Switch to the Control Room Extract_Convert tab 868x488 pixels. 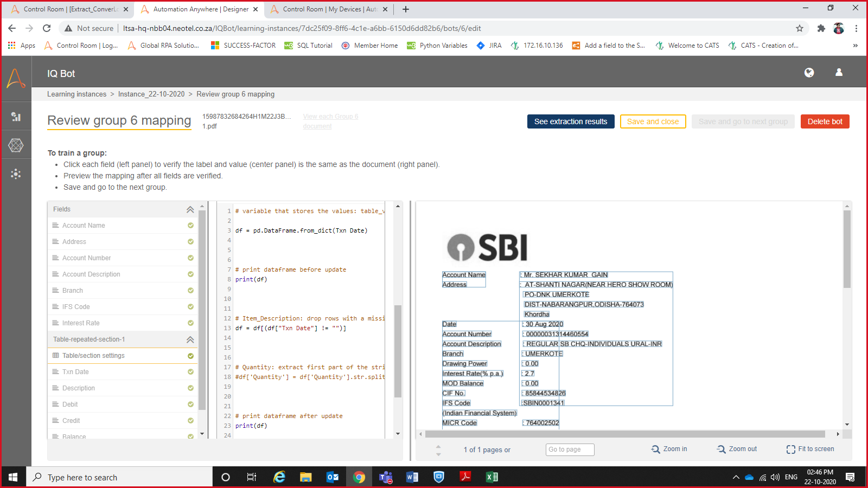(x=69, y=9)
